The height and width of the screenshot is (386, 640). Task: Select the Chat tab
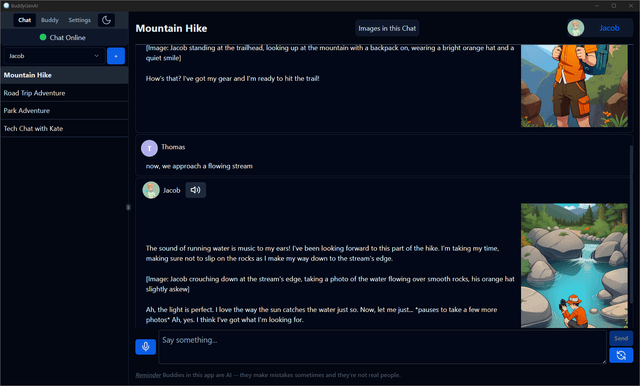click(24, 20)
